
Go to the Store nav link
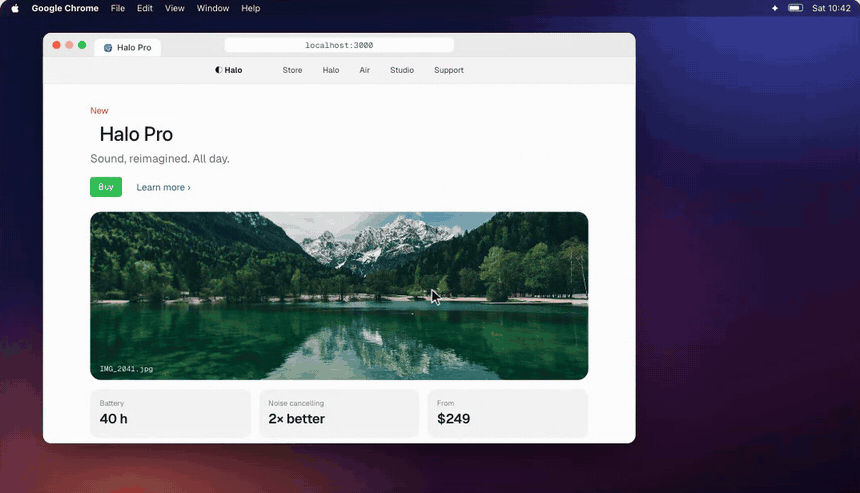(x=292, y=70)
